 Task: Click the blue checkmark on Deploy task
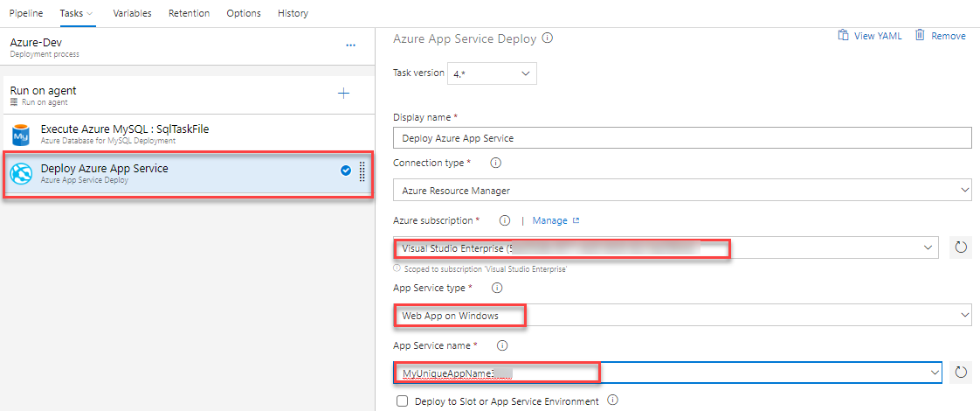pyautogui.click(x=346, y=171)
